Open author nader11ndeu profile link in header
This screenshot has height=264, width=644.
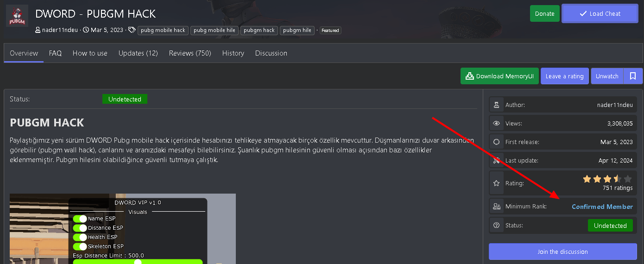(61, 30)
